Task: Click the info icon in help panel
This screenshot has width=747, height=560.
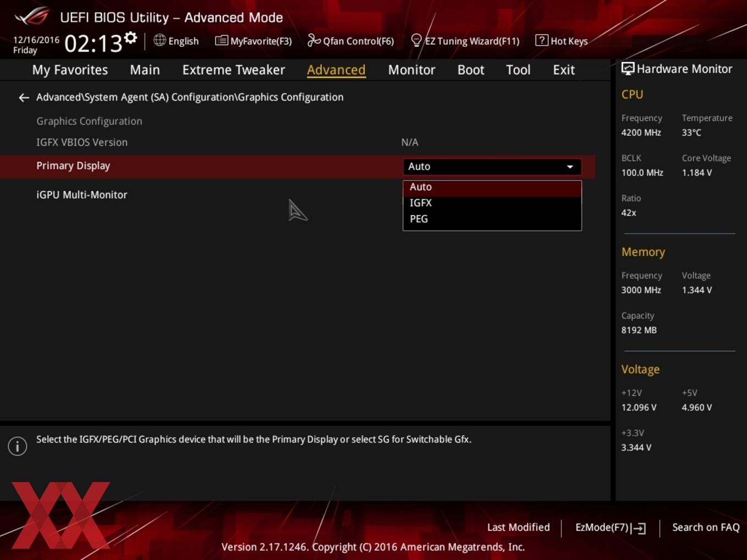Action: [x=18, y=446]
